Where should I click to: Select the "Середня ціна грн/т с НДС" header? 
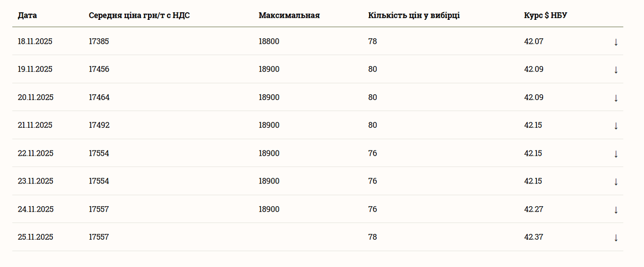click(x=139, y=16)
